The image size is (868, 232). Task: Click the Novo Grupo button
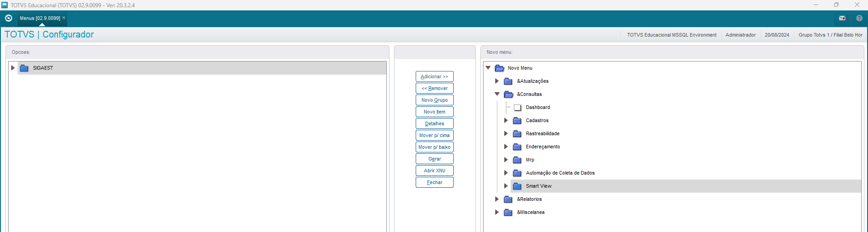click(x=435, y=100)
